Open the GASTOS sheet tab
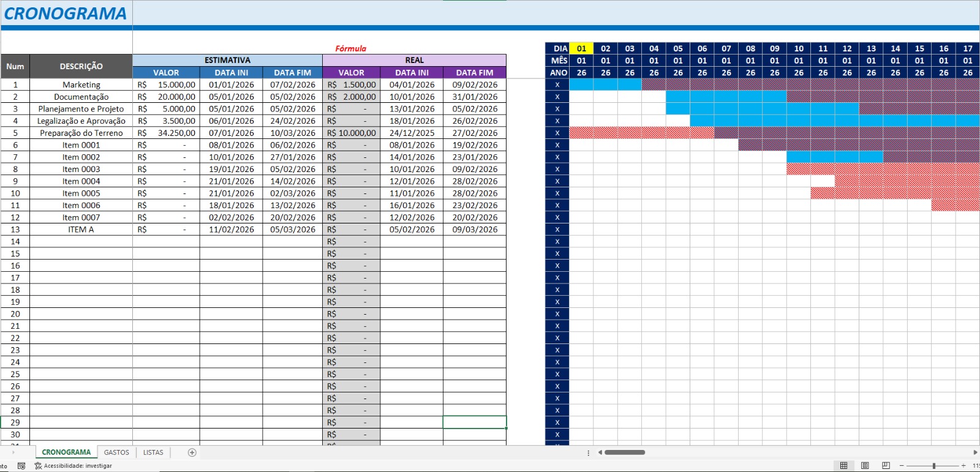 116,452
